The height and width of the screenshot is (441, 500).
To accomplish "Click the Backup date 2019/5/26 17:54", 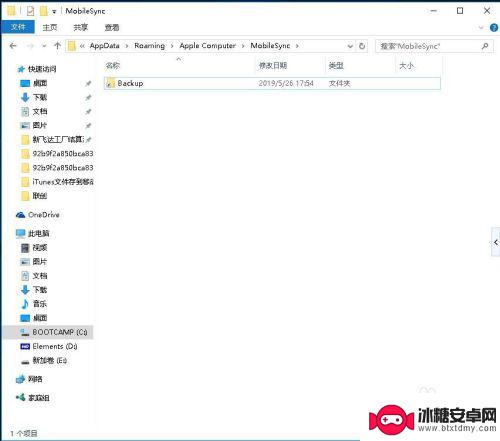I will click(x=286, y=83).
